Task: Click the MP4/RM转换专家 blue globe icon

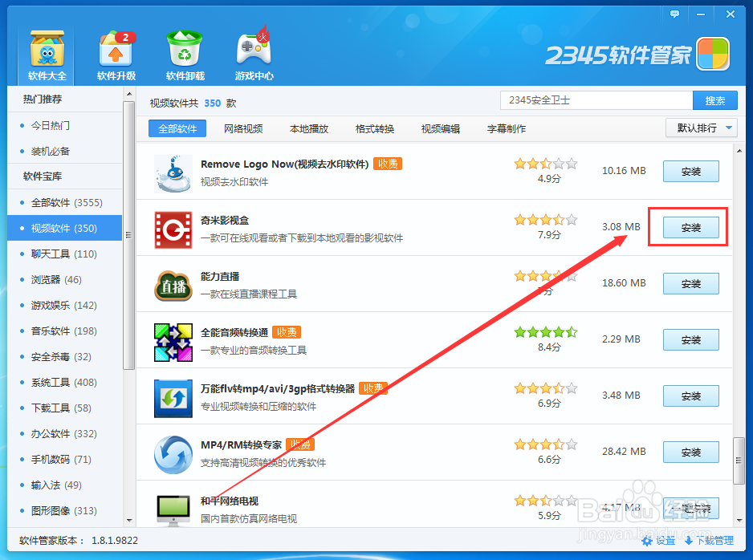Action: (173, 454)
